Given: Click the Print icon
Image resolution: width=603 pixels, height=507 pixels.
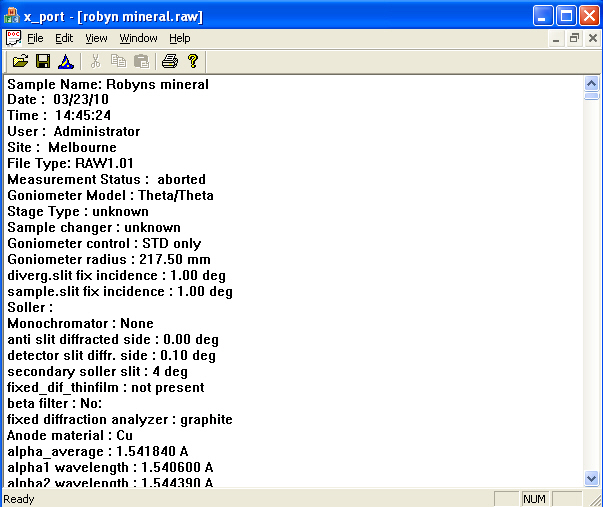Looking at the screenshot, I should coord(170,61).
